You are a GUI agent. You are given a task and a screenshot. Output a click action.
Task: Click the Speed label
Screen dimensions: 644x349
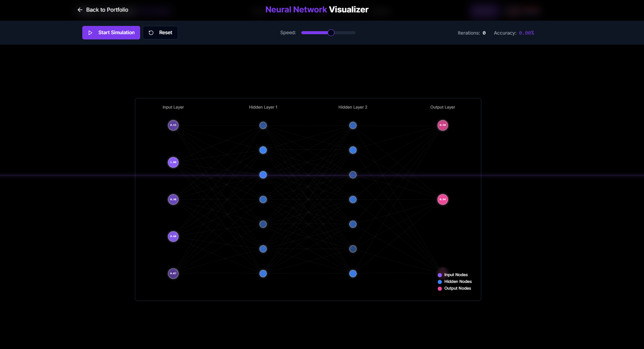(288, 33)
